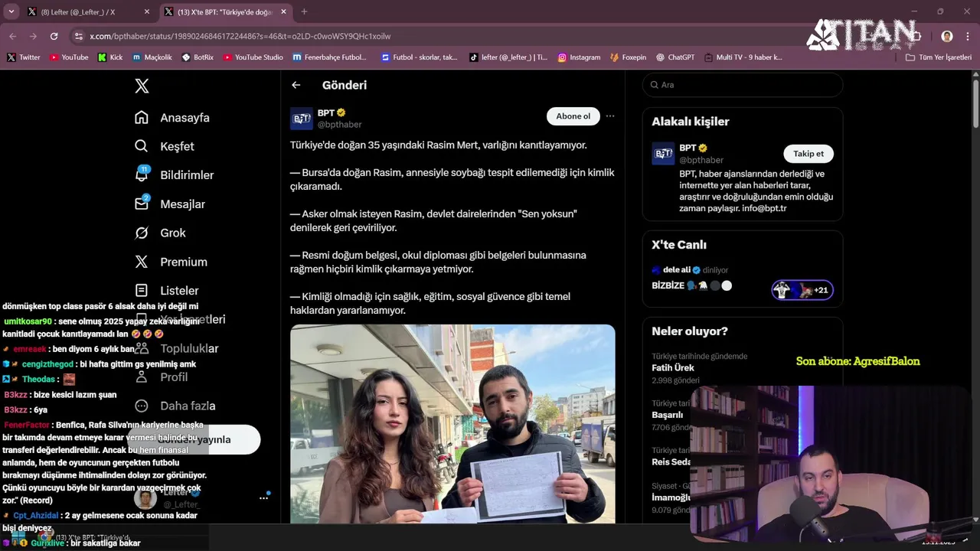Viewport: 980px width, 551px height.
Task: Open YouTube Studio bookmark
Action: pyautogui.click(x=253, y=57)
